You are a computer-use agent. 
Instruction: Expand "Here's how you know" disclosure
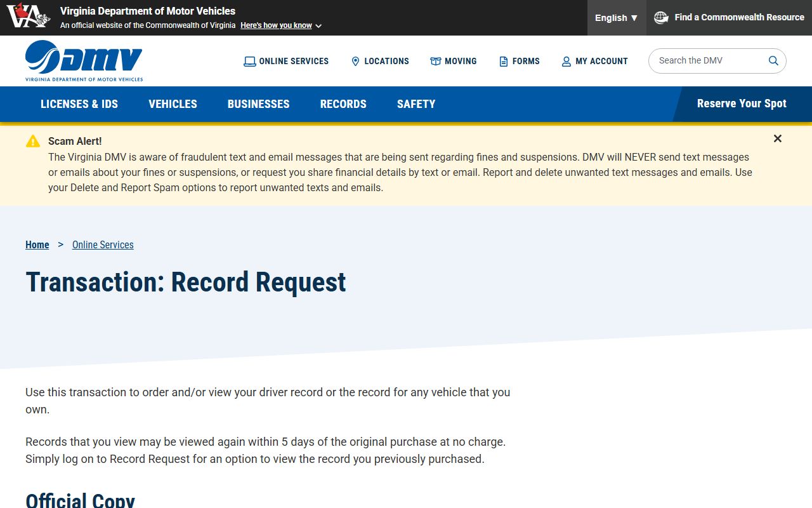click(x=281, y=25)
